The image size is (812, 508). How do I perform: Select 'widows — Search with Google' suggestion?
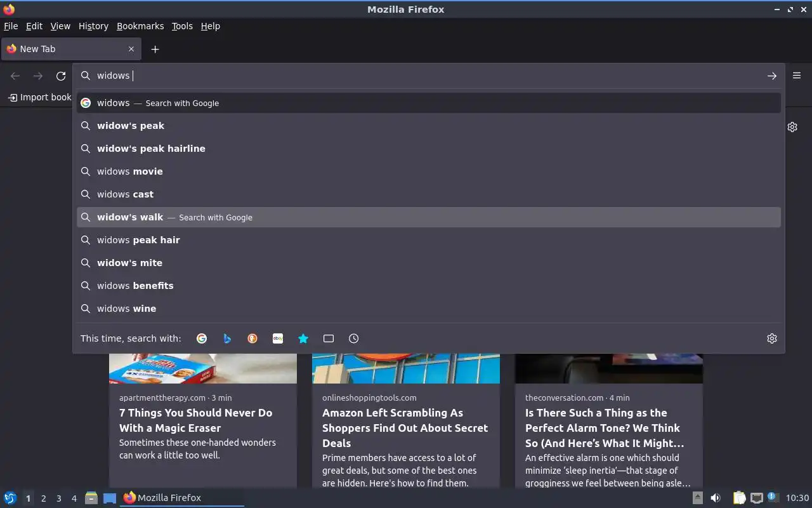tap(429, 103)
